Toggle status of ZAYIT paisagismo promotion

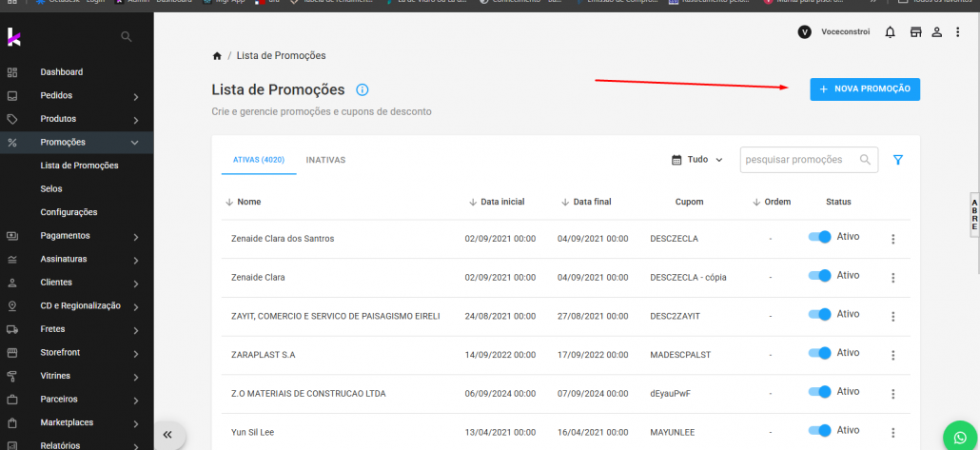[x=819, y=314]
